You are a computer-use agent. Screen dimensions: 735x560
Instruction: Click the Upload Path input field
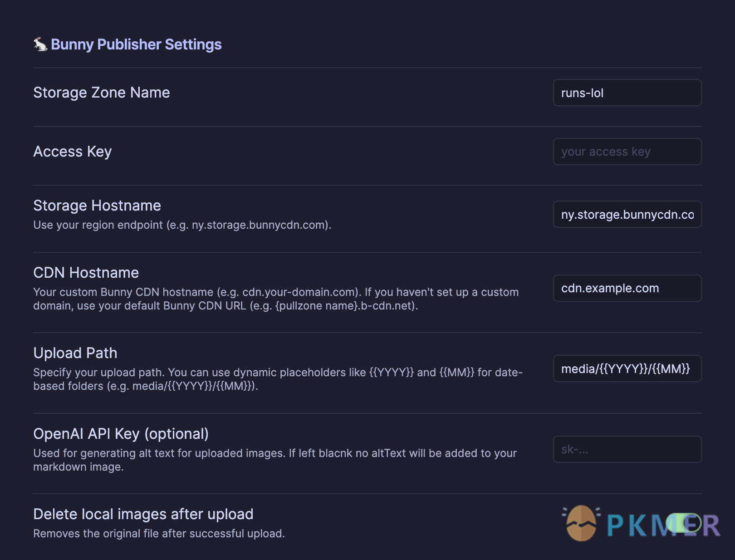tap(627, 368)
